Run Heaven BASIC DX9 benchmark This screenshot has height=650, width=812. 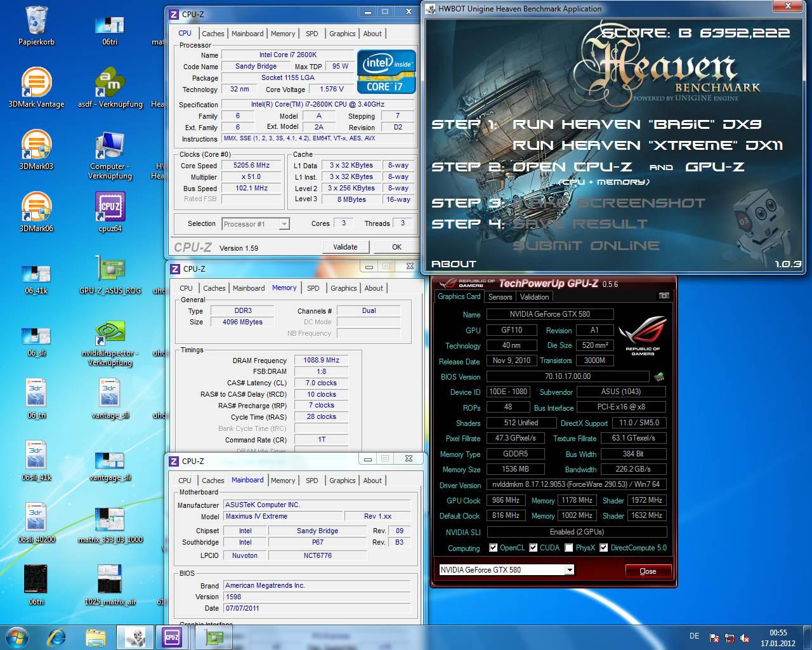coord(637,124)
